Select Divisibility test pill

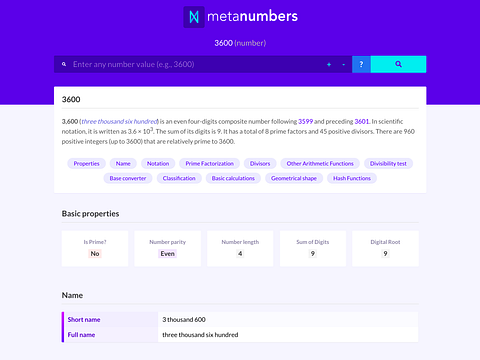[388, 163]
